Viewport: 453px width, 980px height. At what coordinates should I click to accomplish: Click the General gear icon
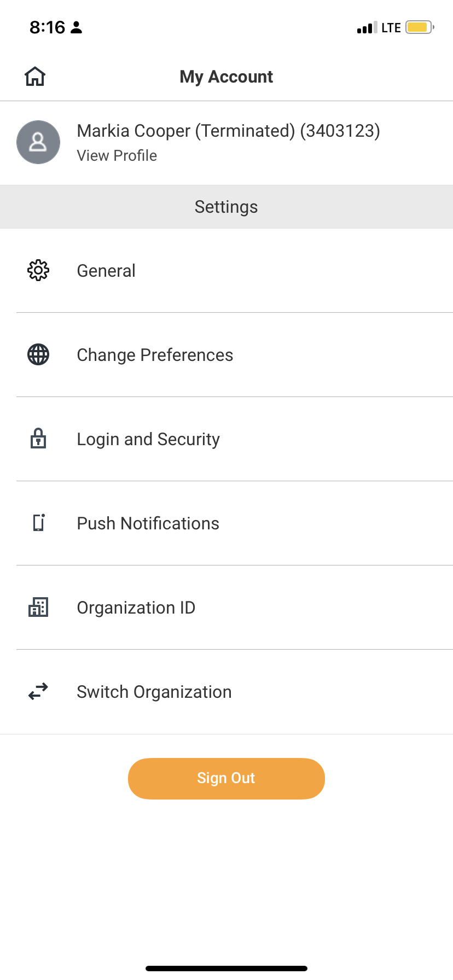pos(38,271)
